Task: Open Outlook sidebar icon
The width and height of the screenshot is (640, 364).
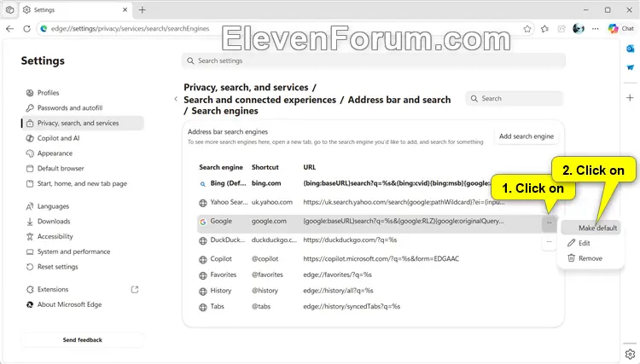Action: point(631,49)
